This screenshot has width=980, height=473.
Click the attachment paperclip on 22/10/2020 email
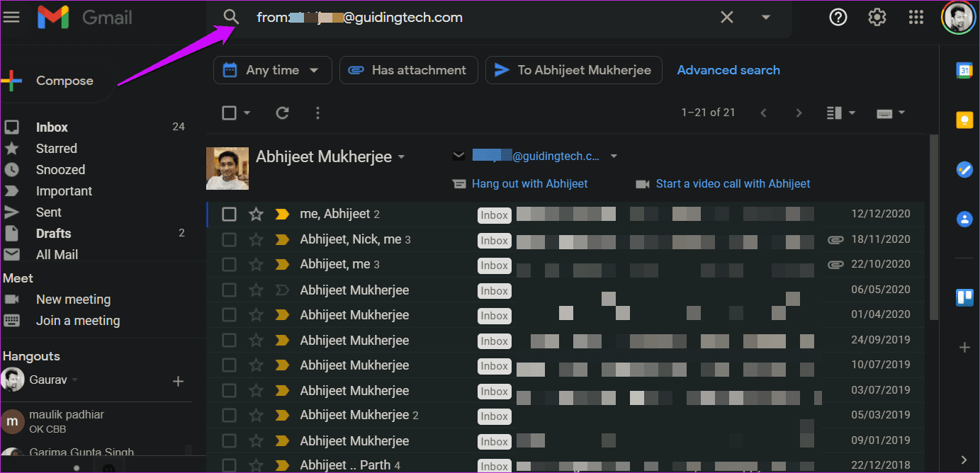pos(835,264)
